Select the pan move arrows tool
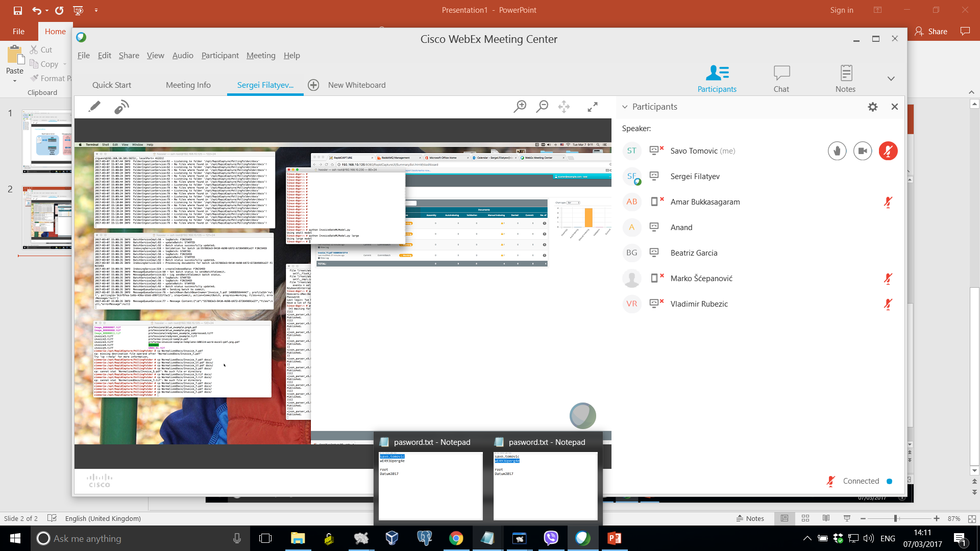 564,107
